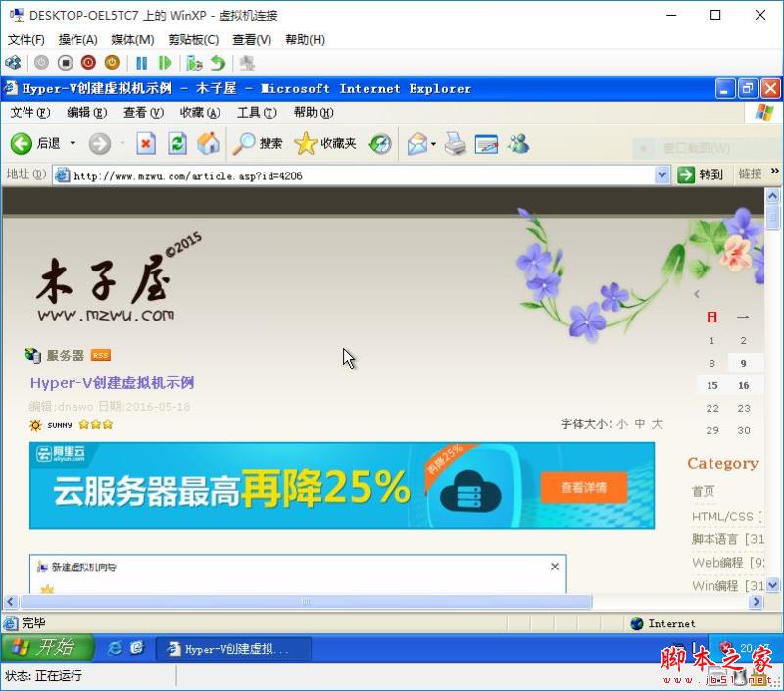Open the 服务器 category link
784x691 pixels.
(x=65, y=355)
